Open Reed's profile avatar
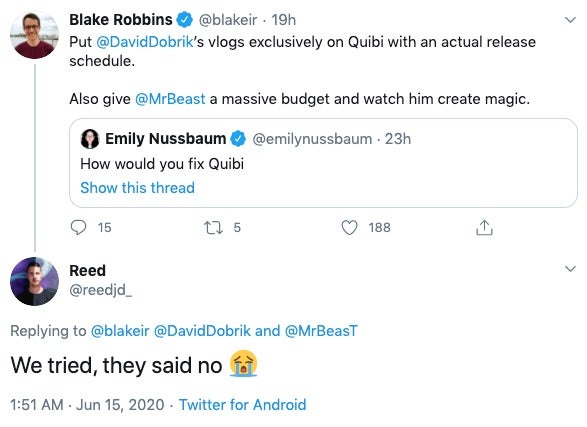Viewport: 587px width, 427px height. tap(34, 281)
